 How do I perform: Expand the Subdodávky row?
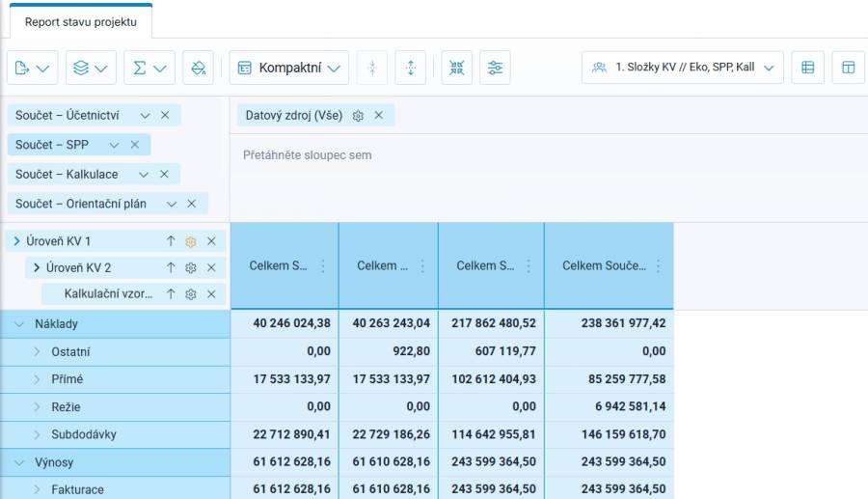(37, 434)
